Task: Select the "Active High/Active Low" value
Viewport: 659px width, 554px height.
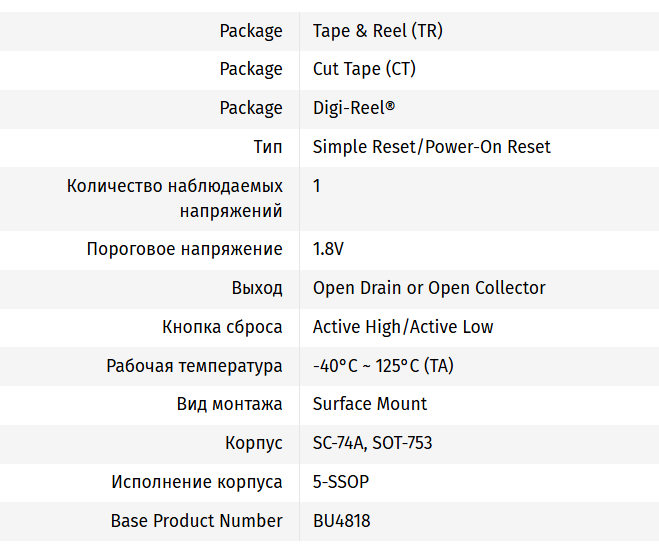Action: coord(403,327)
